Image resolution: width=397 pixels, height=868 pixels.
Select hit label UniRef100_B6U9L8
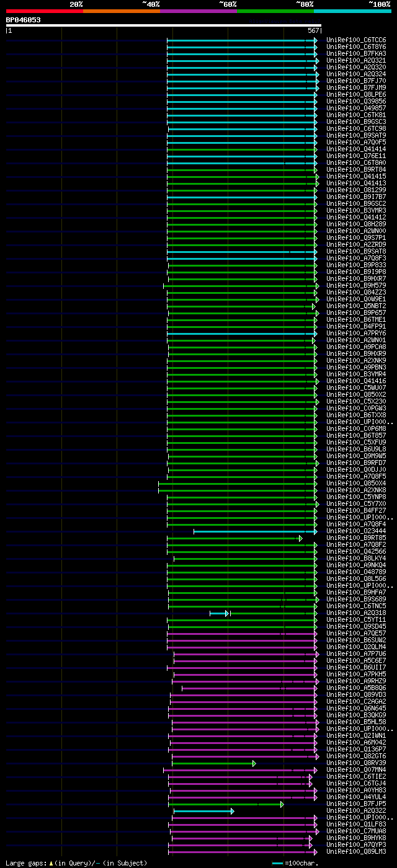[x=356, y=449]
